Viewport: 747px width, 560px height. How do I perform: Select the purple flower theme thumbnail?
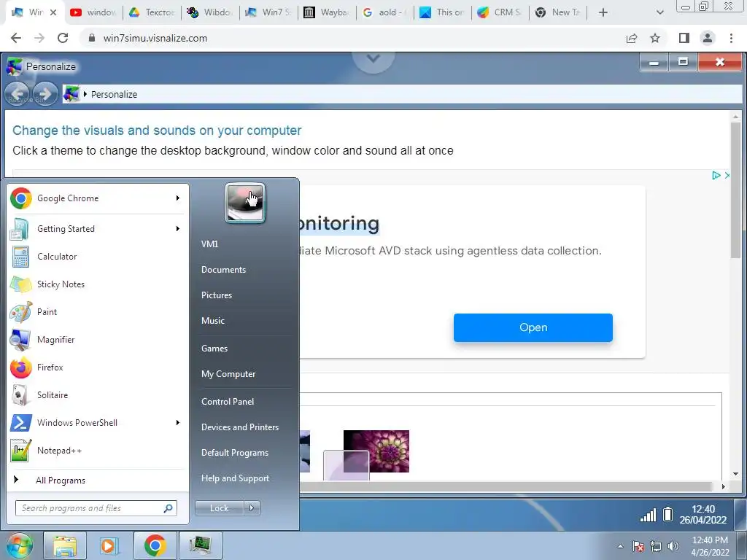(x=376, y=451)
